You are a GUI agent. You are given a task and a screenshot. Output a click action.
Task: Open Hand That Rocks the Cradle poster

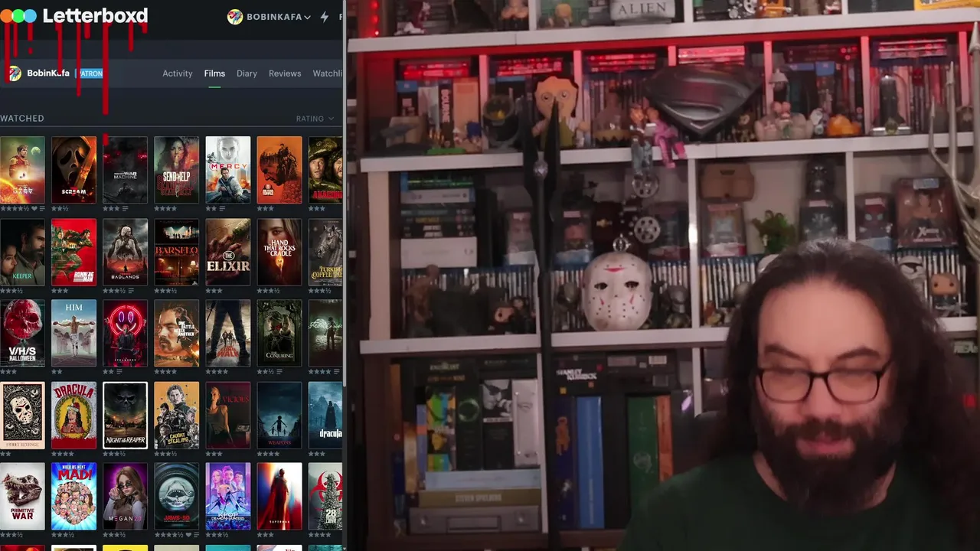pos(279,253)
